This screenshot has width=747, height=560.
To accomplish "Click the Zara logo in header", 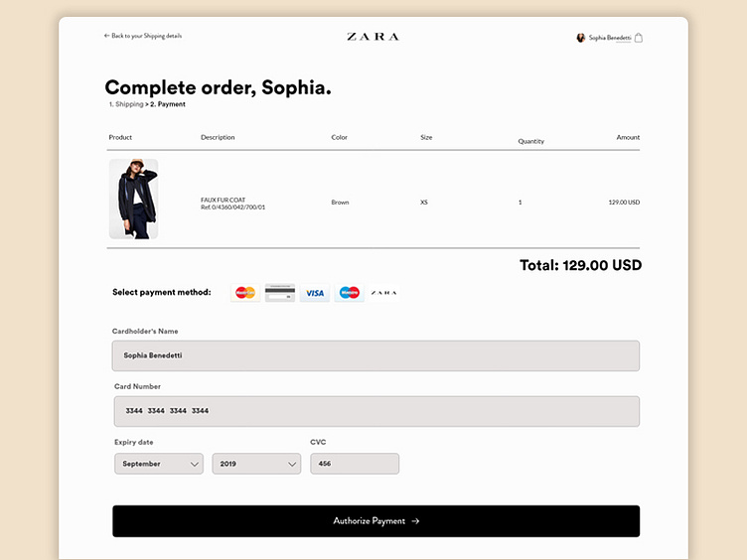I will point(373,37).
